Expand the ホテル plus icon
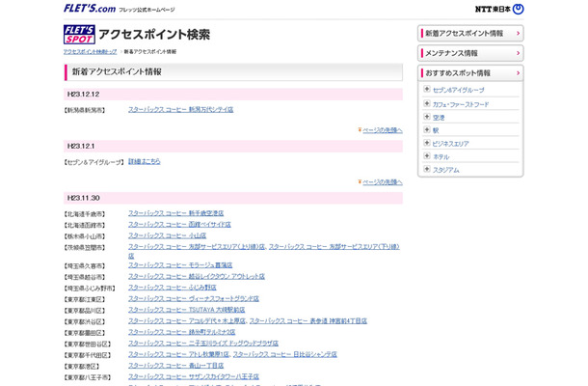588x386 pixels. coord(427,155)
